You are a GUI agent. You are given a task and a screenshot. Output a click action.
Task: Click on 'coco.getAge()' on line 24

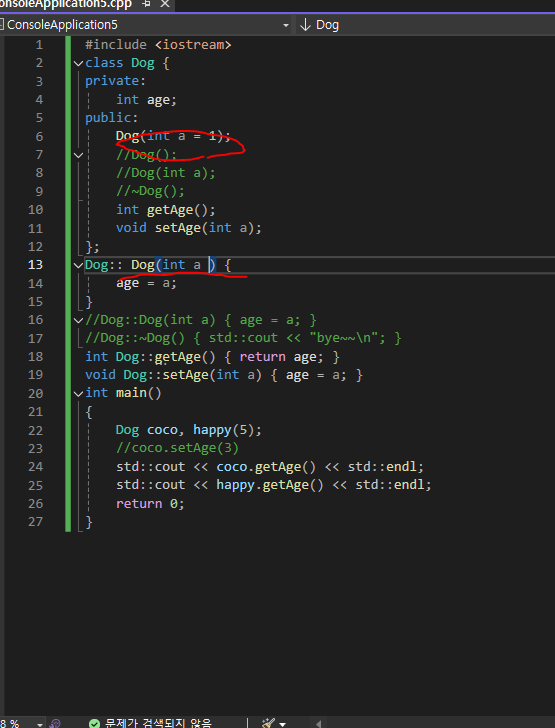tap(267, 467)
